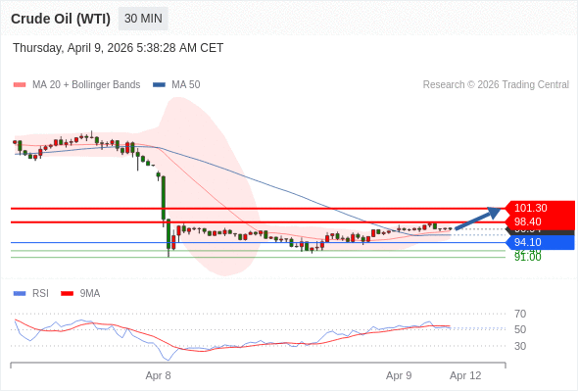Image resolution: width=578 pixels, height=392 pixels.
Task: Click the 98.40 resistance price label
Action: click(539, 222)
